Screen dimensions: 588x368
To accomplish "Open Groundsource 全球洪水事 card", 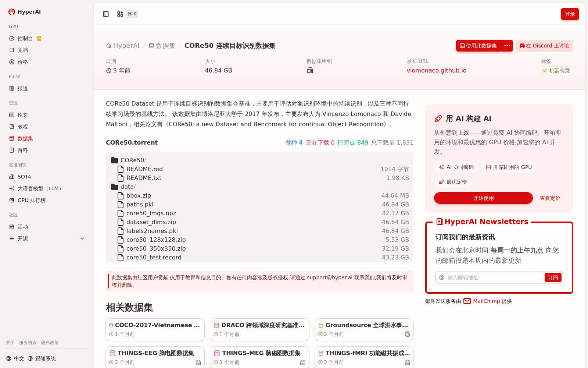I will pos(364,330).
